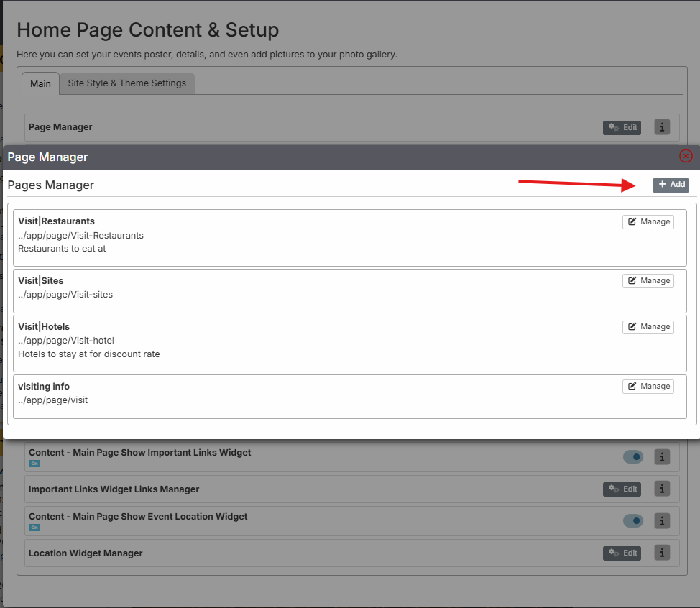Click the Add button in Pages Manager

tap(671, 185)
